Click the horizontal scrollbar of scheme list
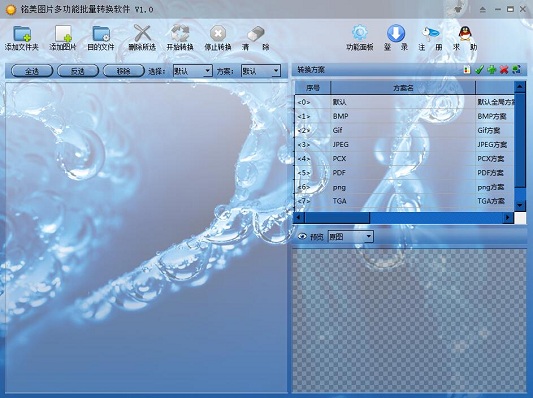533x398 pixels. [403, 218]
